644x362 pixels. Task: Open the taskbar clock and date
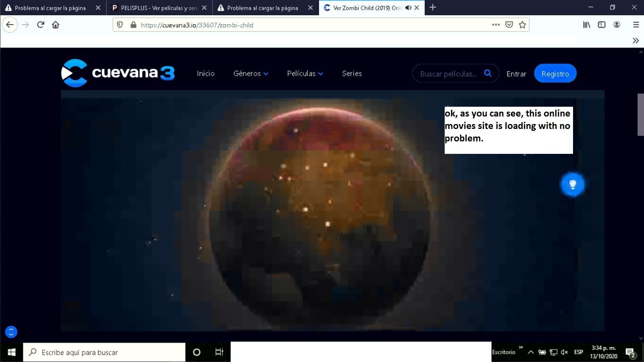604,352
